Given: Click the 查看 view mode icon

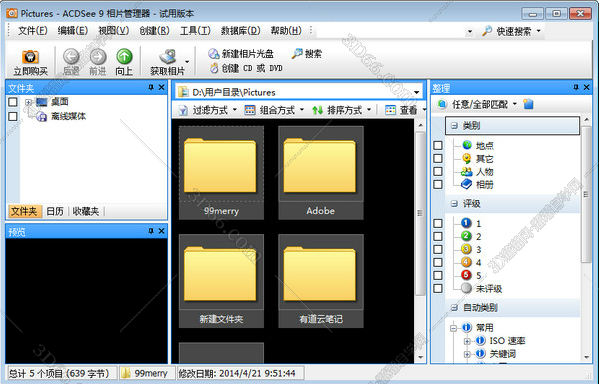Looking at the screenshot, I should [x=390, y=110].
